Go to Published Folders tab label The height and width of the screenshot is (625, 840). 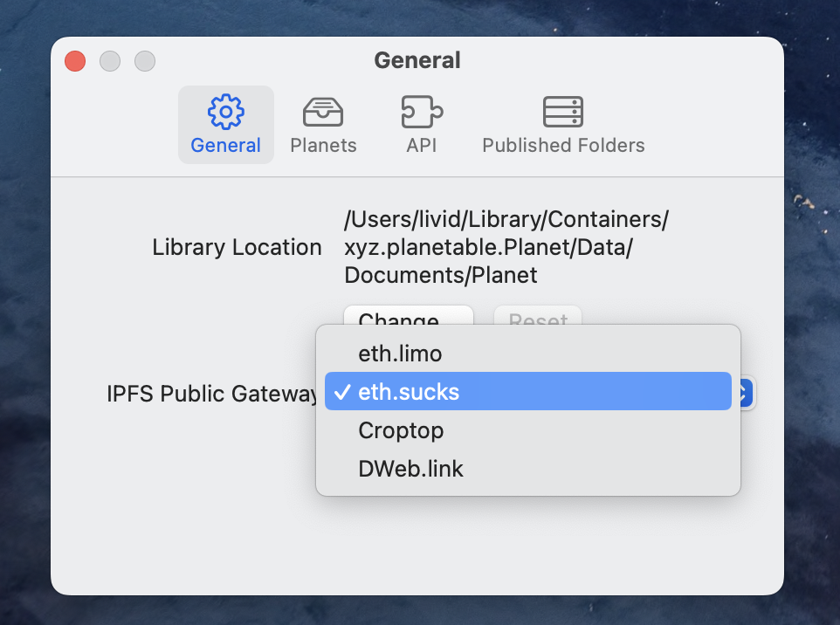tap(563, 146)
